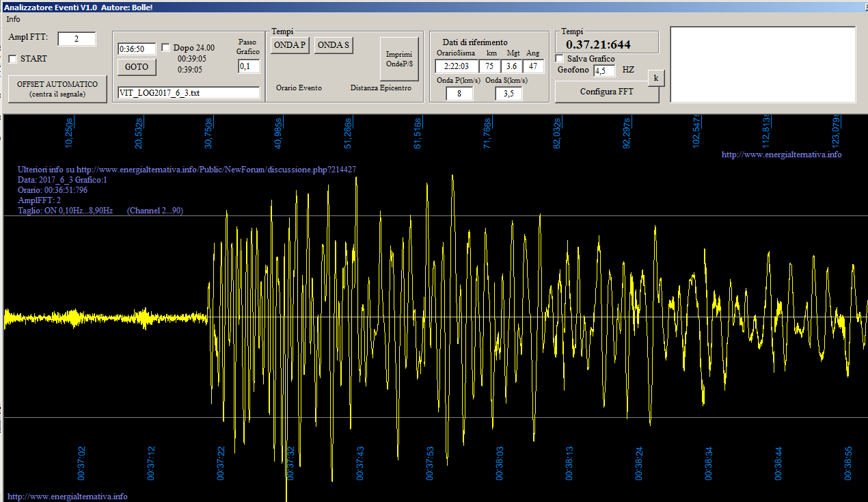Click OFFSET AUTOMATICO button
Viewport: 868px width, 502px height.
point(57,89)
